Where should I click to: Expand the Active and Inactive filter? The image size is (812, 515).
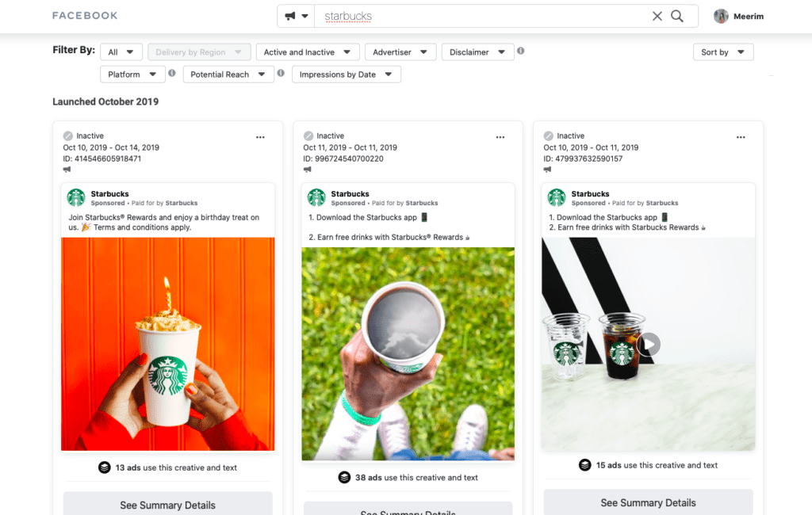308,51
